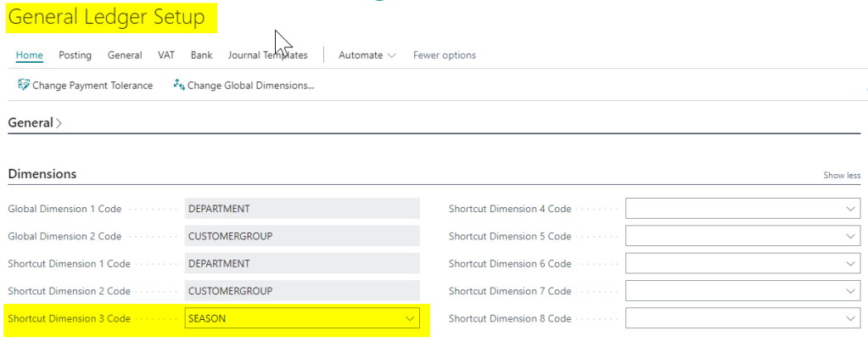Open the Shortcut Dimension 4 Code dropdown
The height and width of the screenshot is (353, 868).
[851, 209]
